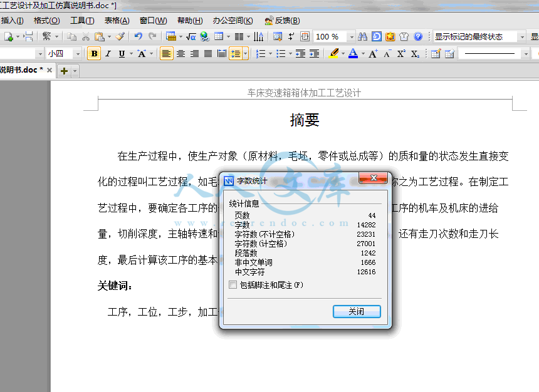Create a new document with the toolbar icon
Screen dimensions: 539x392
click(x=8, y=36)
